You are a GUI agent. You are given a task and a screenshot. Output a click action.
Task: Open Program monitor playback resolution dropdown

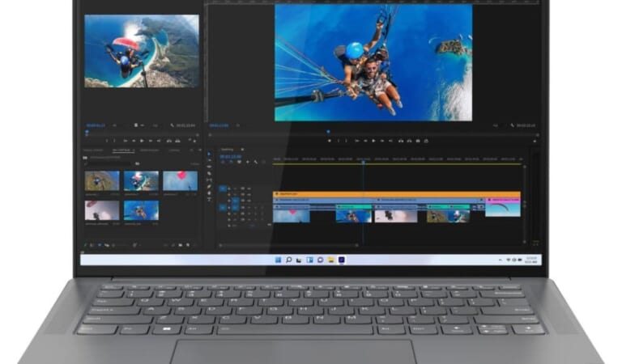(496, 125)
